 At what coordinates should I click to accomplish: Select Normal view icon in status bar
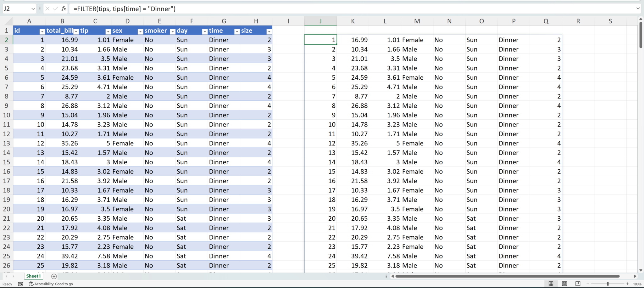pyautogui.click(x=551, y=284)
